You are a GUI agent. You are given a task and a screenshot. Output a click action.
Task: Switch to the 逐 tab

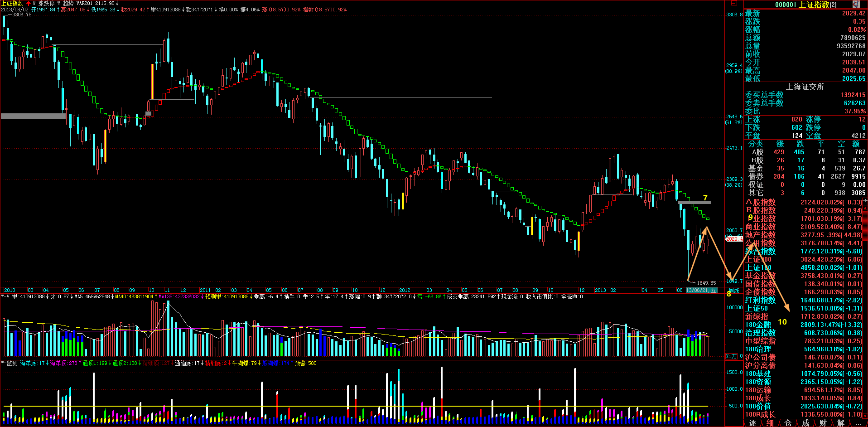point(752,423)
